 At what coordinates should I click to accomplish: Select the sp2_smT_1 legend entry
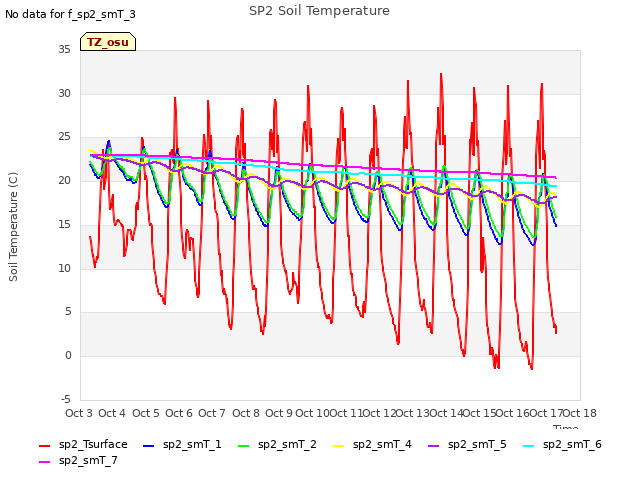[x=182, y=444]
